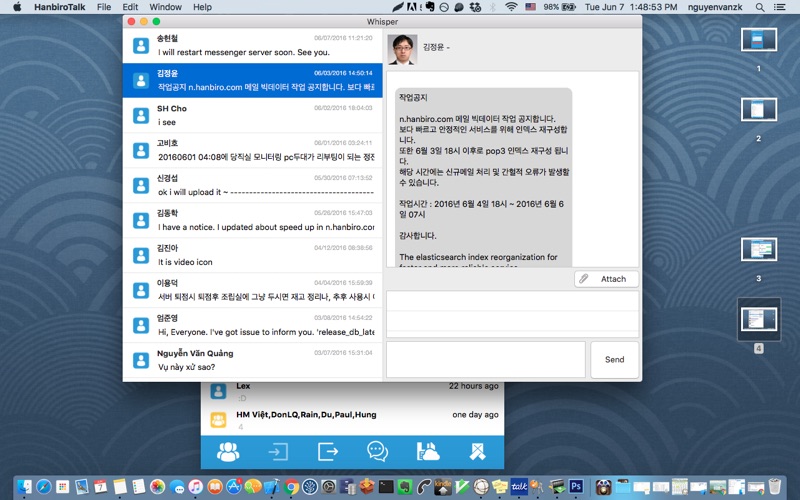Image resolution: width=800 pixels, height=500 pixels.
Task: Launch Safari from the dock
Action: tap(44, 487)
